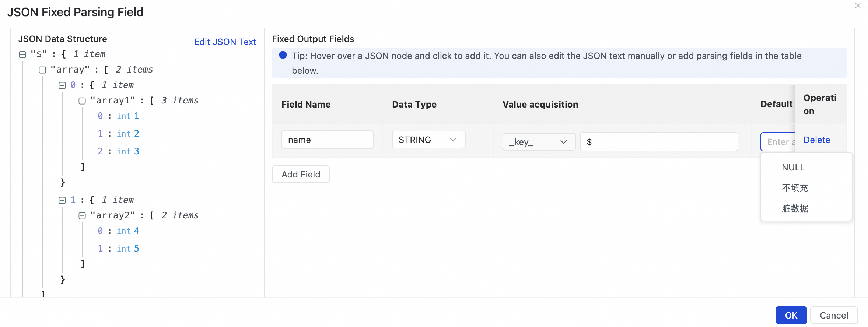Viewport: 868px width, 327px height.
Task: Choose the 脏数据 default option
Action: 795,209
